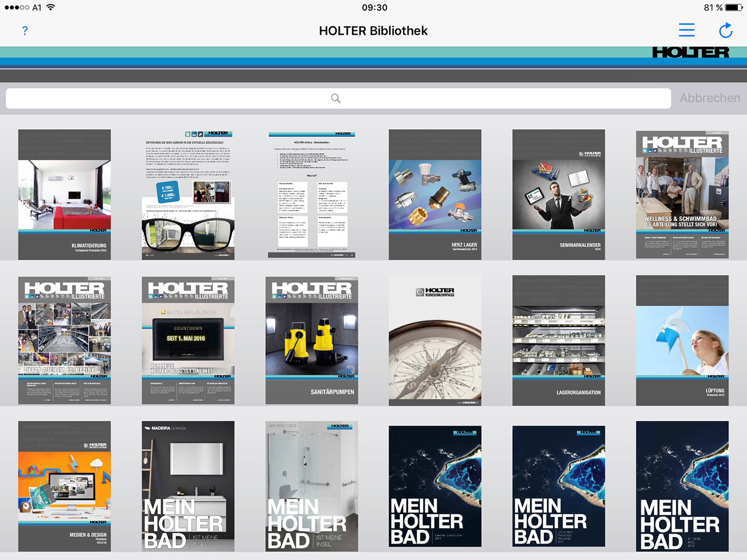Open Illustrierte Wellness & Schwimmbad issue
The height and width of the screenshot is (560, 747).
pos(682,195)
